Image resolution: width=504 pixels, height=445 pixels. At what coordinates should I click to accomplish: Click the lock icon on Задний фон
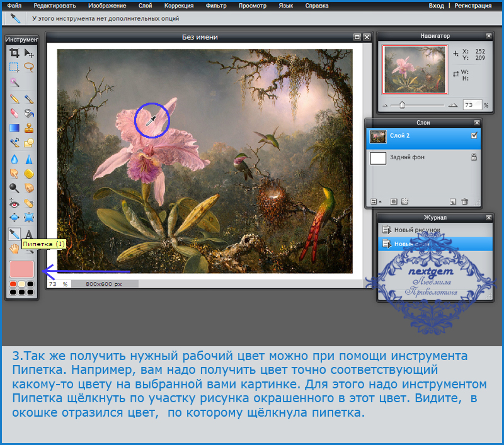click(x=474, y=157)
